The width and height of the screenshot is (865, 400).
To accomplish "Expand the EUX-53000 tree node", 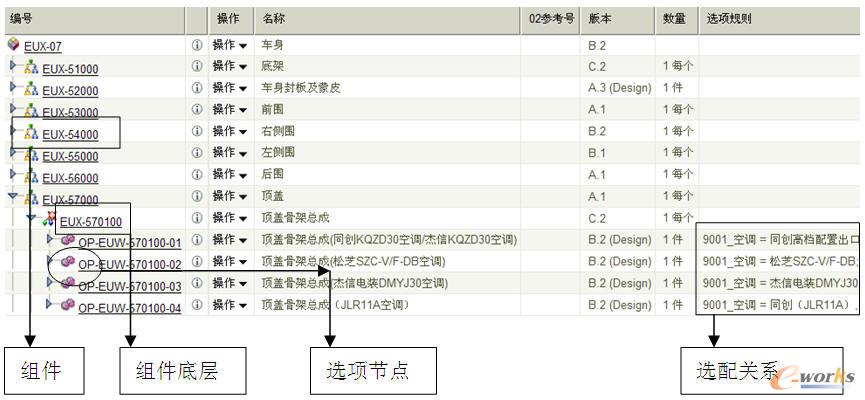I will point(14,111).
